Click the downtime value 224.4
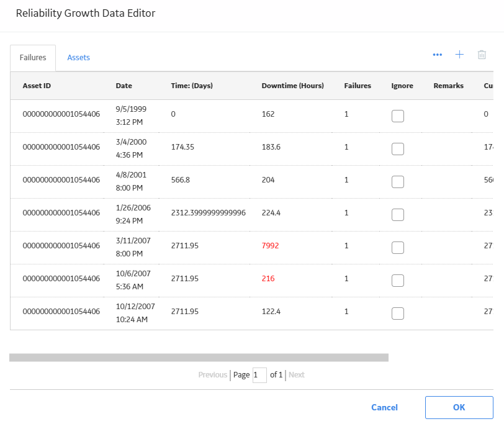This screenshot has height=424, width=504. pos(271,213)
